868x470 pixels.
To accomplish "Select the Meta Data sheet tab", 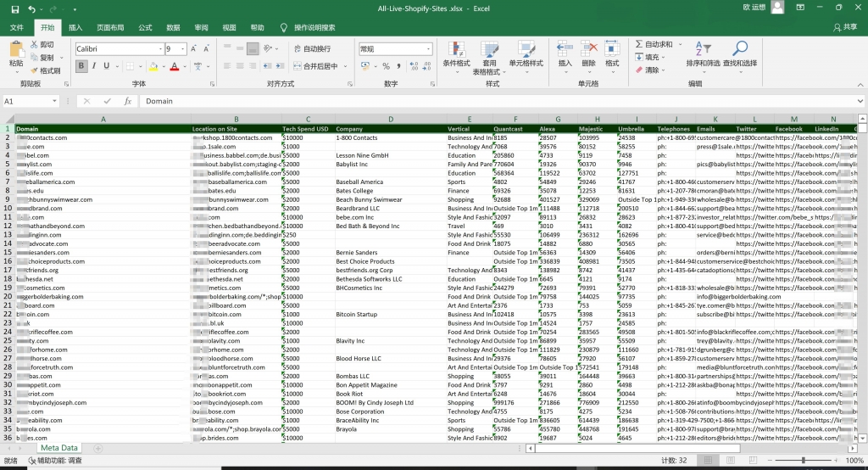I will pos(59,448).
